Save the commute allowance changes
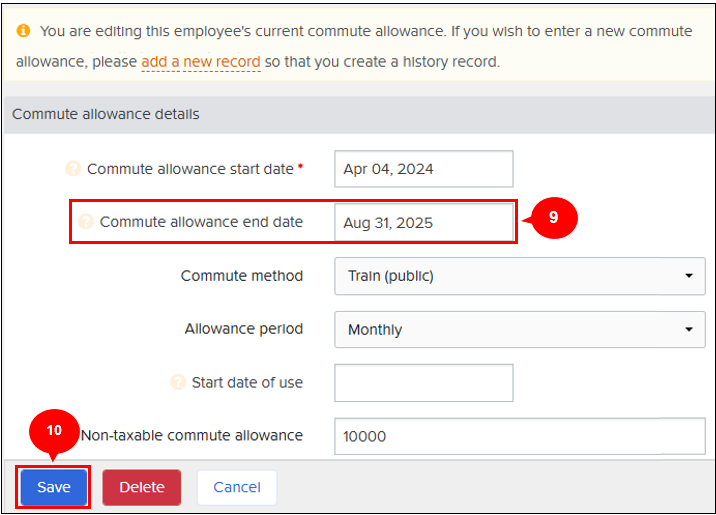The width and height of the screenshot is (716, 515). point(54,487)
